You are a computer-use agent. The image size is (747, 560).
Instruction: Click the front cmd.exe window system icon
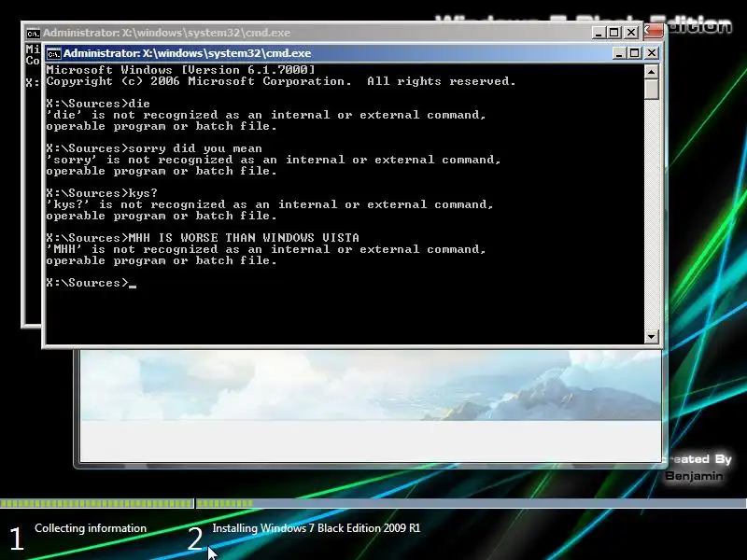(x=54, y=54)
